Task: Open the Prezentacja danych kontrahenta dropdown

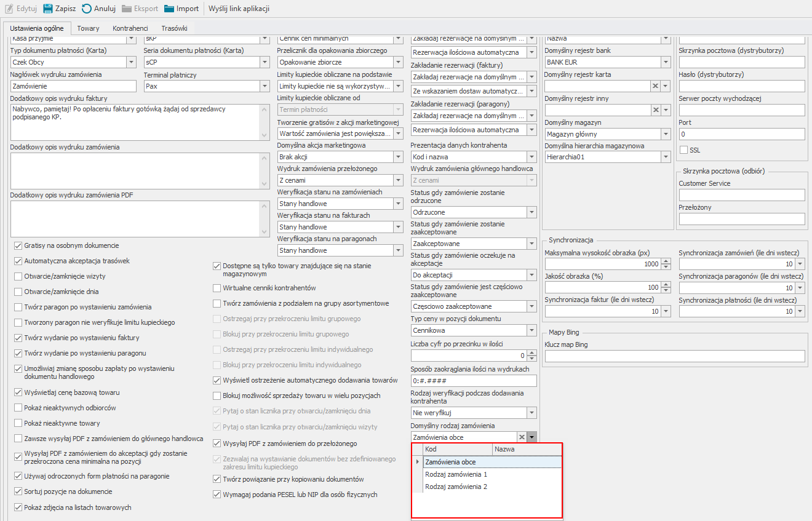Action: [x=531, y=157]
